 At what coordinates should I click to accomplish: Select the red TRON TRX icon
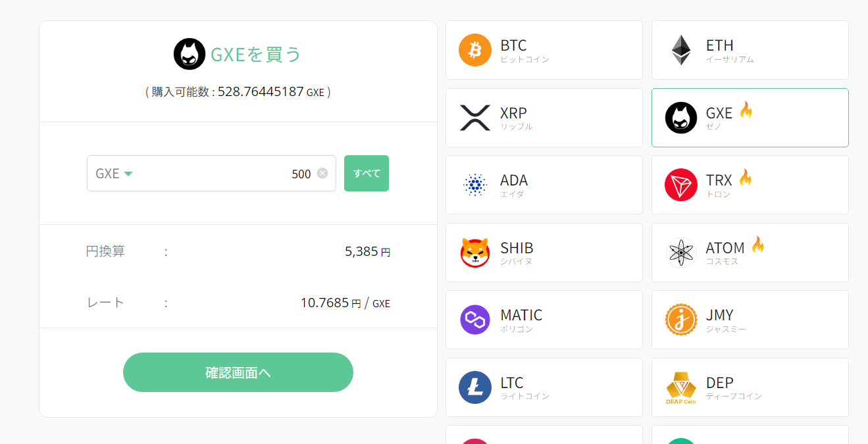click(x=681, y=185)
